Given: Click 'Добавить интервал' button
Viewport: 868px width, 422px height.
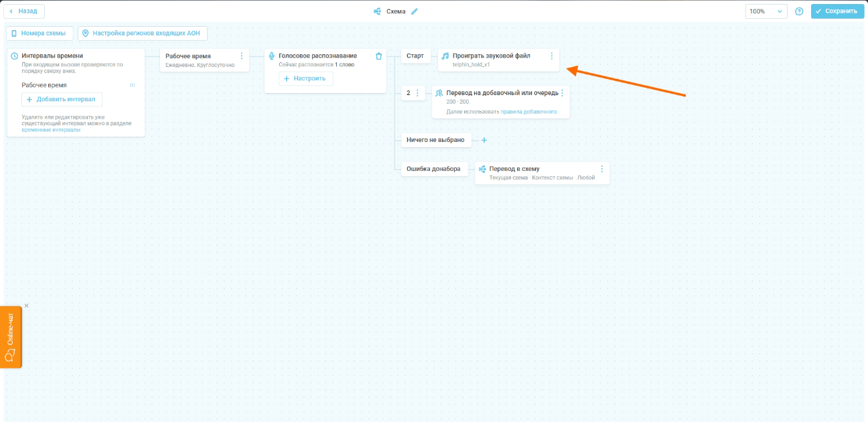Looking at the screenshot, I should [x=62, y=99].
